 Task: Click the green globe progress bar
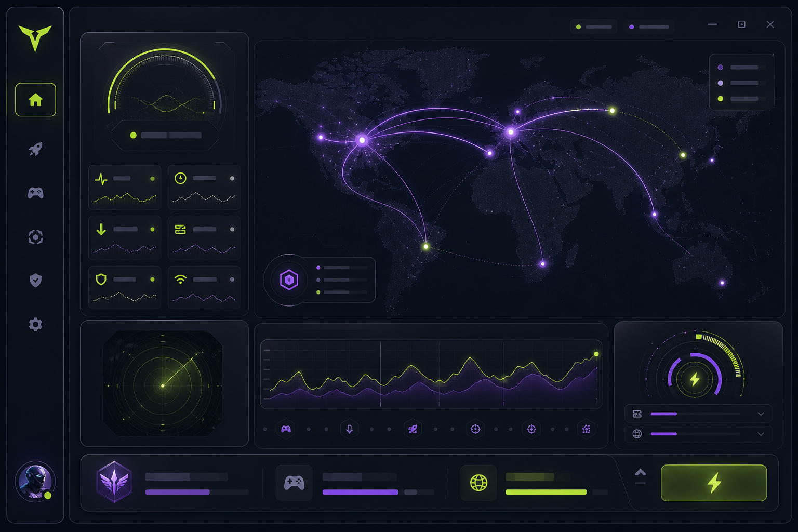pos(546,492)
